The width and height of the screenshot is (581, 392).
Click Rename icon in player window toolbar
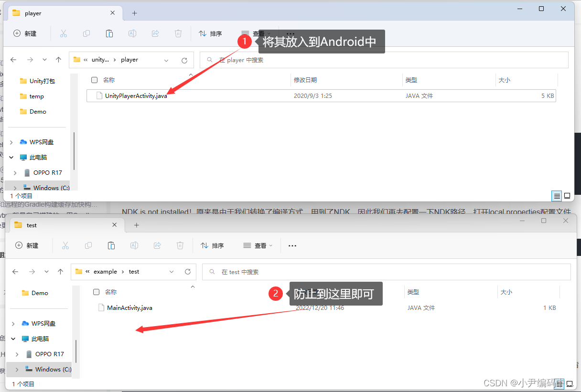pos(132,33)
